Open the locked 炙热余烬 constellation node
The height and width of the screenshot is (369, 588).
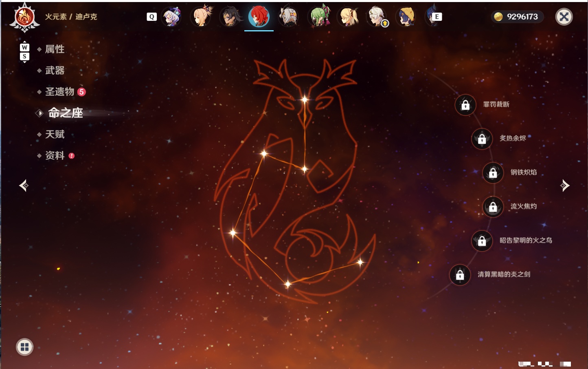pos(482,139)
